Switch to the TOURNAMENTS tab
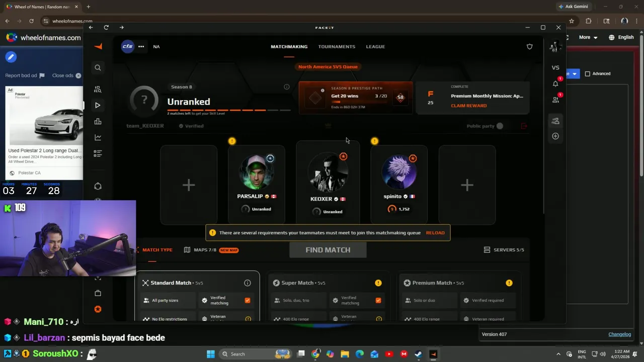Viewport: 644px width, 362px height. click(337, 46)
